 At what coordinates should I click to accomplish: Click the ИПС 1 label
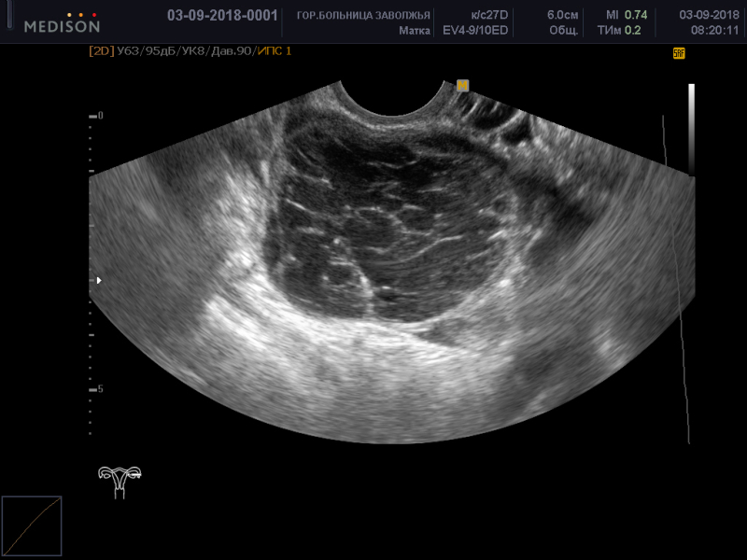point(275,51)
